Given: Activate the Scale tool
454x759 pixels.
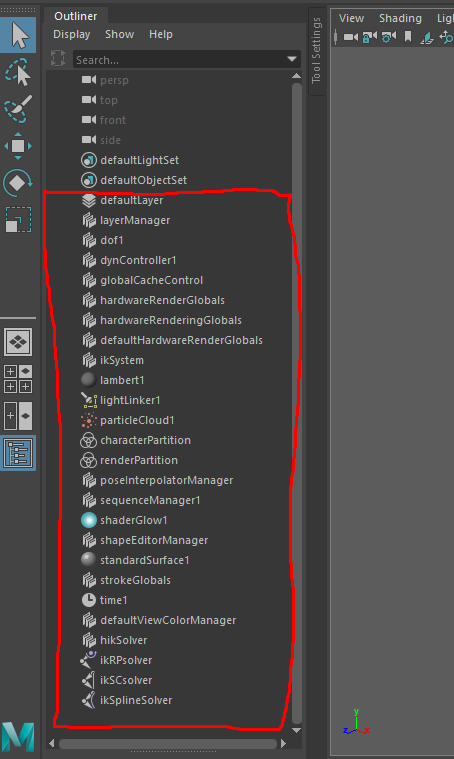Looking at the screenshot, I should 18,220.
